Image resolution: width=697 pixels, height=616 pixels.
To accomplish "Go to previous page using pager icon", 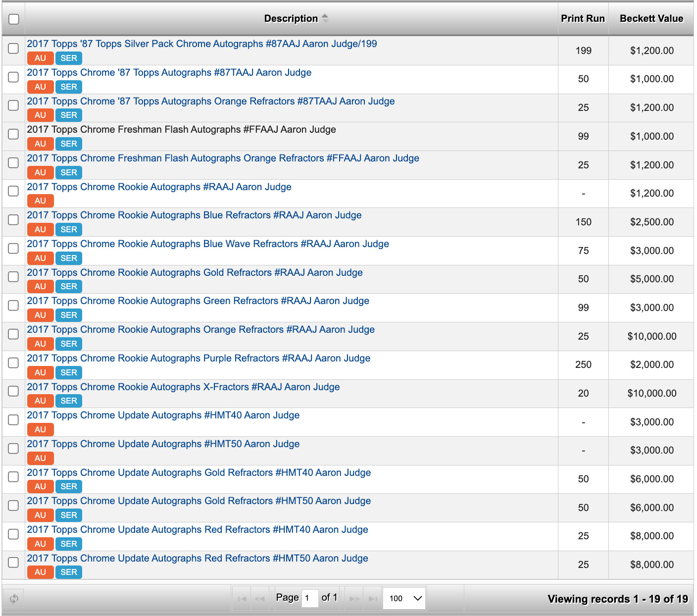I will [259, 598].
